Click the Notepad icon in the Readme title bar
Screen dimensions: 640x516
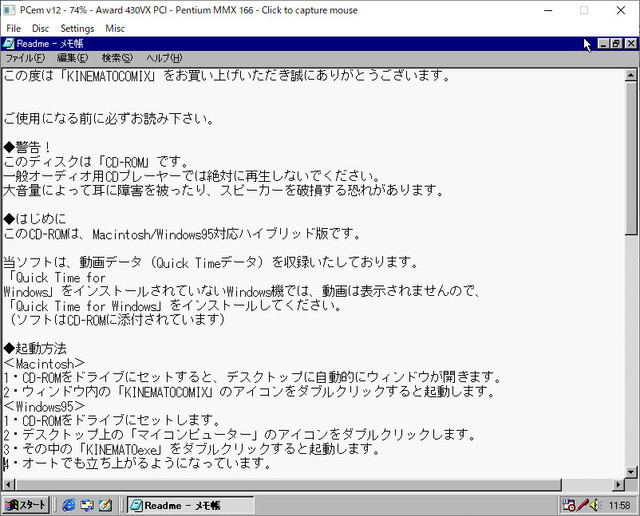[x=9, y=43]
